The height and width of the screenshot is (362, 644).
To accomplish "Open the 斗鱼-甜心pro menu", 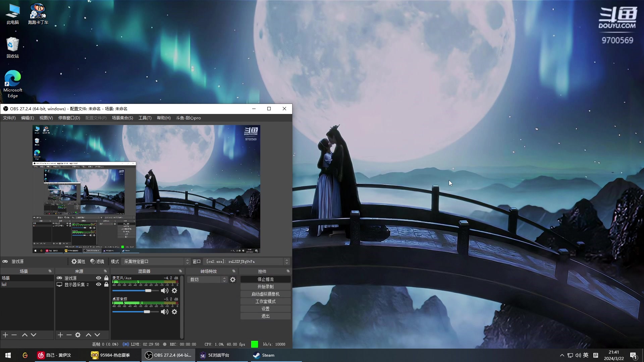I will tap(189, 118).
